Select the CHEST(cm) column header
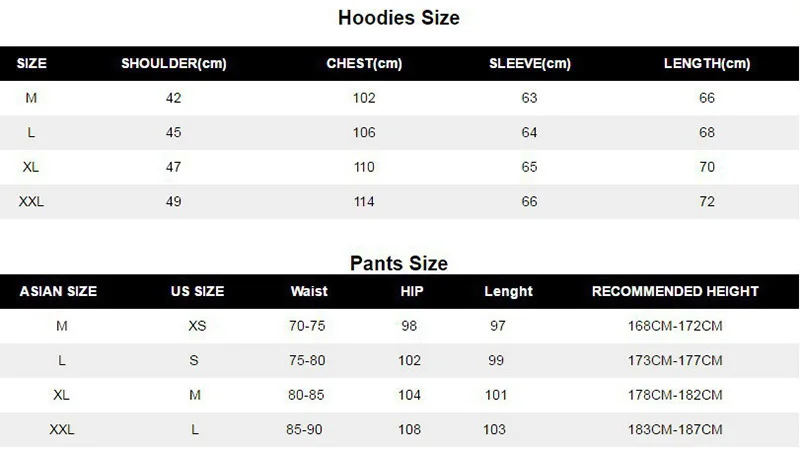The image size is (800, 453). (364, 63)
